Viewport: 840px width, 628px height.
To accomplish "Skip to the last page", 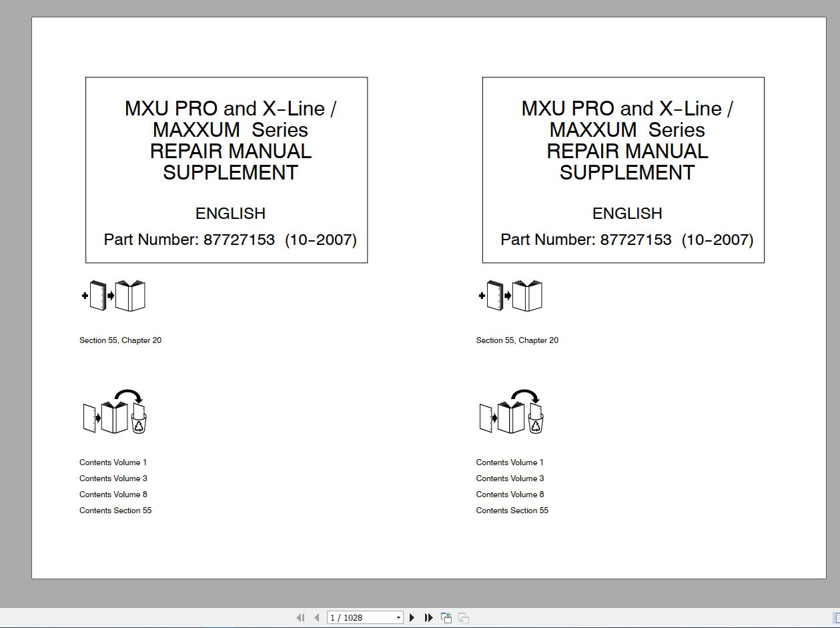I will coord(428,617).
